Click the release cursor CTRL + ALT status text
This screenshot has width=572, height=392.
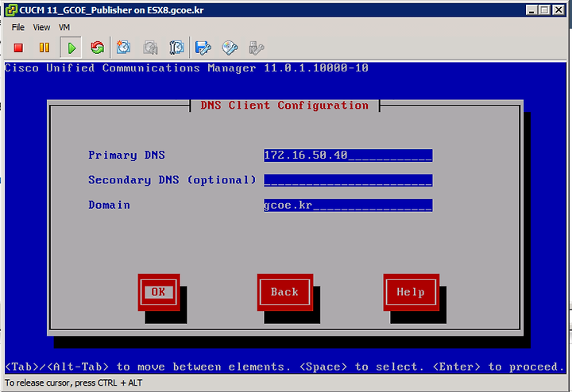74,383
